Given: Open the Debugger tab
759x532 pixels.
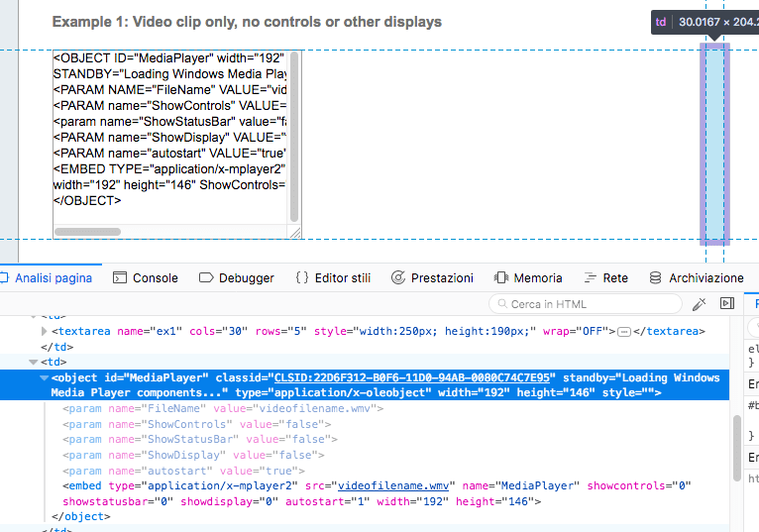Looking at the screenshot, I should click(x=236, y=277).
